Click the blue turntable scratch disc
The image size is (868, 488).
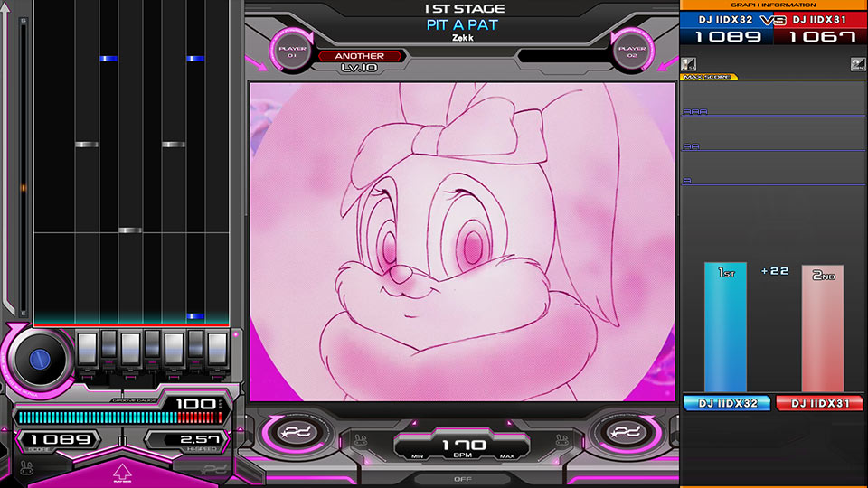(39, 359)
